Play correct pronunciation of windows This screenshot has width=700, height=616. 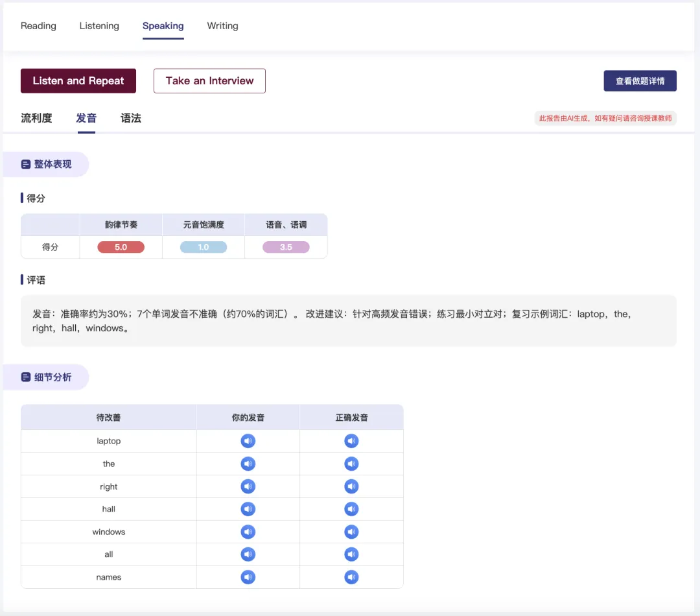pos(351,532)
